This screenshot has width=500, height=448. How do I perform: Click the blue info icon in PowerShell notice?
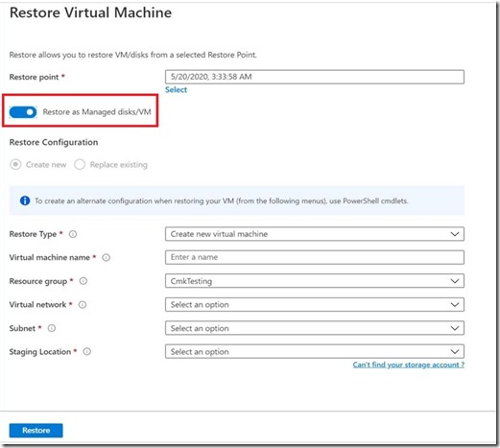point(25,200)
